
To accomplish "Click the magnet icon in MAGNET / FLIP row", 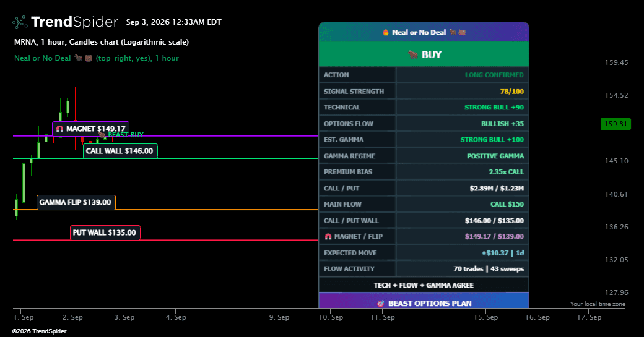I will [x=328, y=237].
